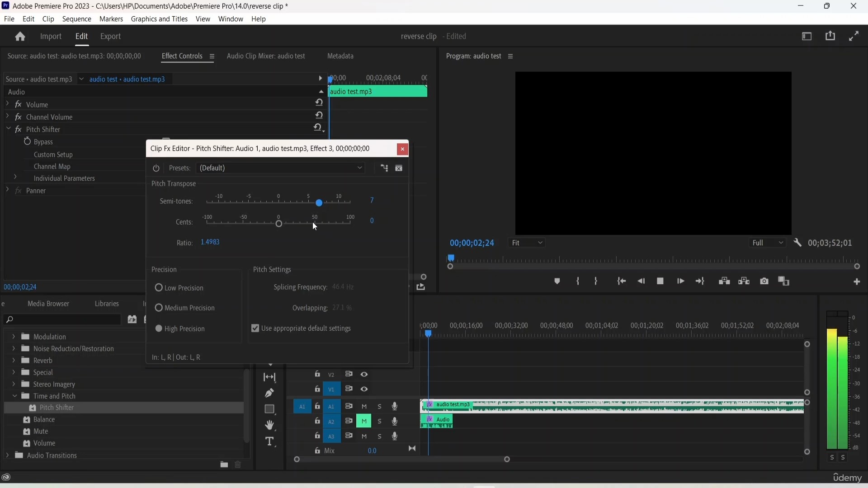Click the Lift button

point(725,282)
